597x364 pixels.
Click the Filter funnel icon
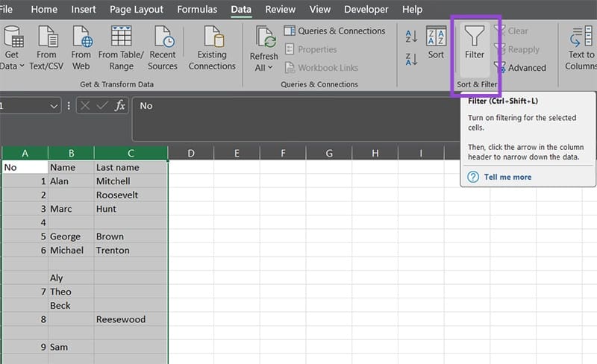pos(475,36)
